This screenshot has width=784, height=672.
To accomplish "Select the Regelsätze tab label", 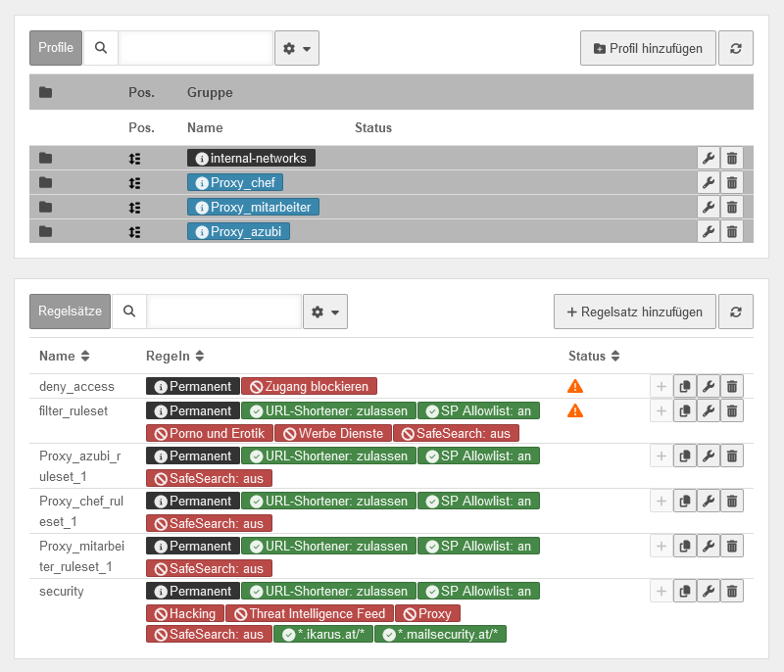I will 70,312.
